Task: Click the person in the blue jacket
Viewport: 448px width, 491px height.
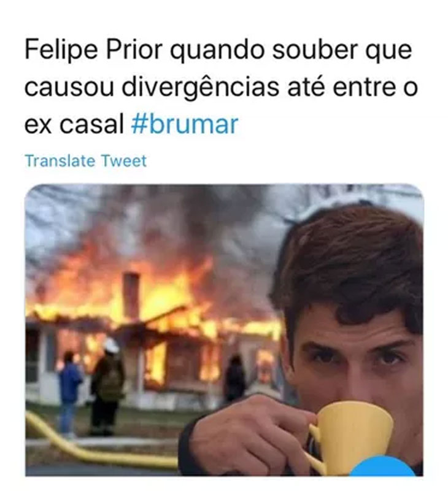Action: (x=69, y=393)
